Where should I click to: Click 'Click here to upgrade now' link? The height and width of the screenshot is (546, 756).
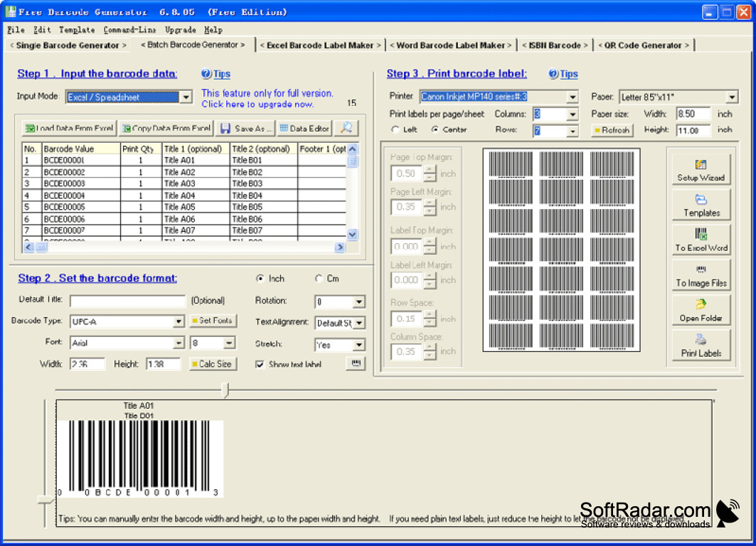pyautogui.click(x=257, y=104)
